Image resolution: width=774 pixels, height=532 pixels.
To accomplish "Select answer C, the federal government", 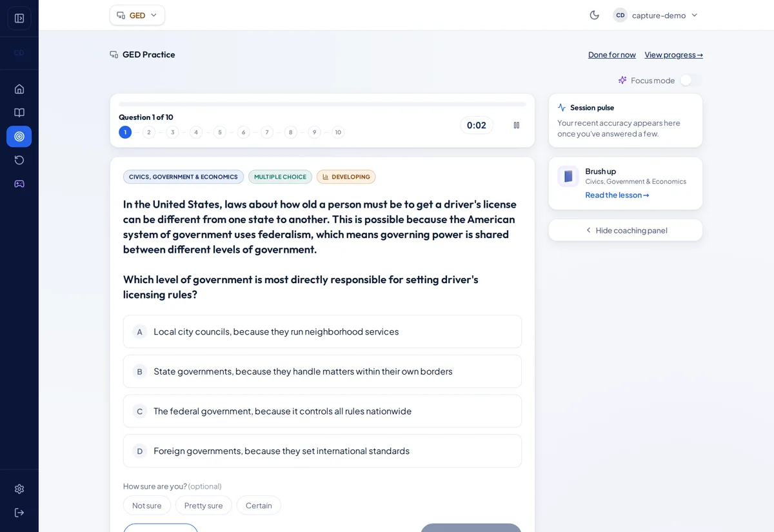I will coord(322,411).
